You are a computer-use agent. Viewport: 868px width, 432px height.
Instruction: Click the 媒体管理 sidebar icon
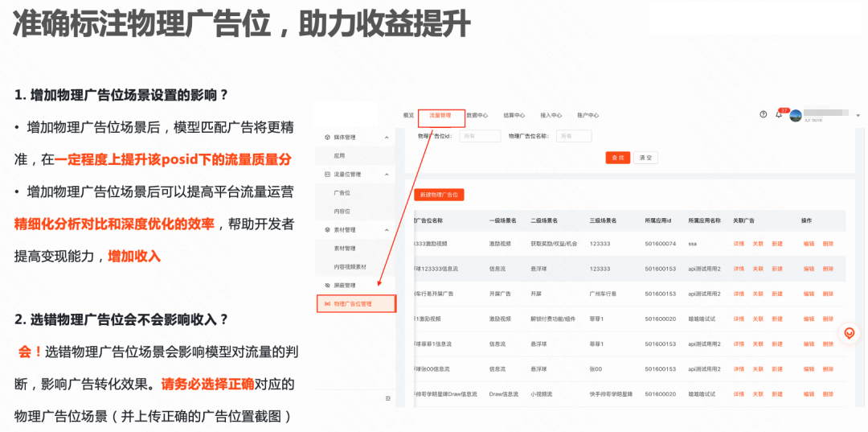coord(327,138)
